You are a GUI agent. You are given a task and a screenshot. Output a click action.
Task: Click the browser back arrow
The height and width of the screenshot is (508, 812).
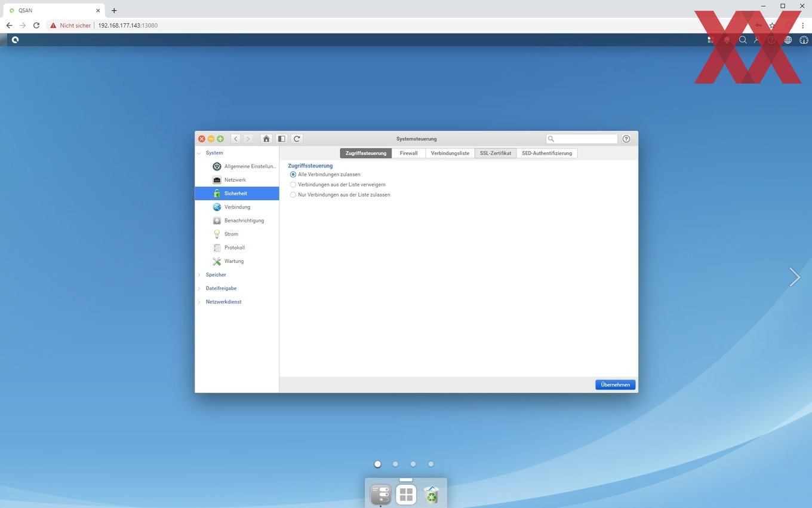(x=9, y=26)
